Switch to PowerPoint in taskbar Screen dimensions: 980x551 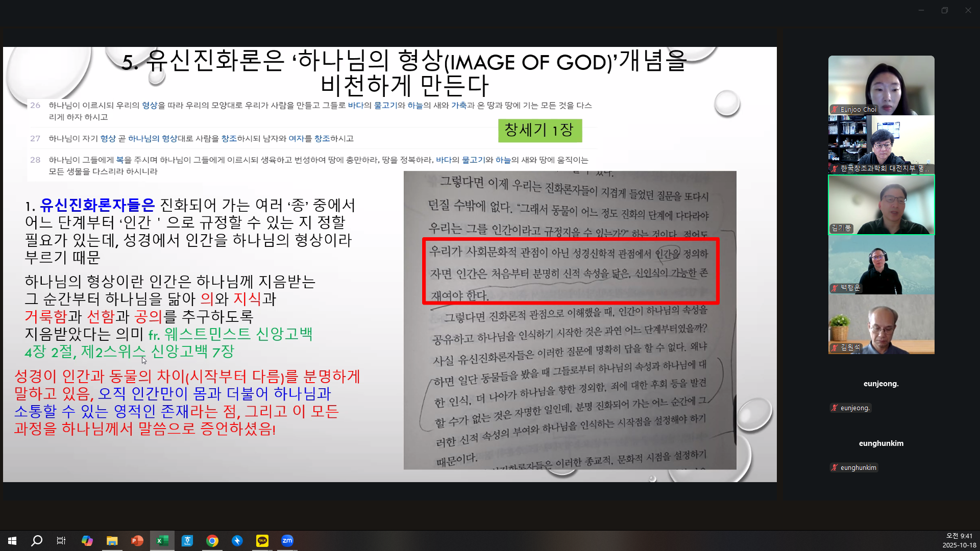point(137,541)
